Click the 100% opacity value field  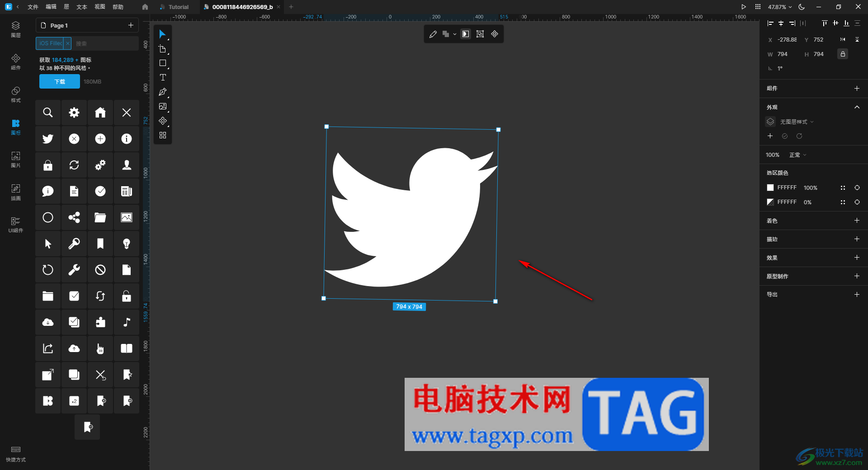tap(773, 155)
